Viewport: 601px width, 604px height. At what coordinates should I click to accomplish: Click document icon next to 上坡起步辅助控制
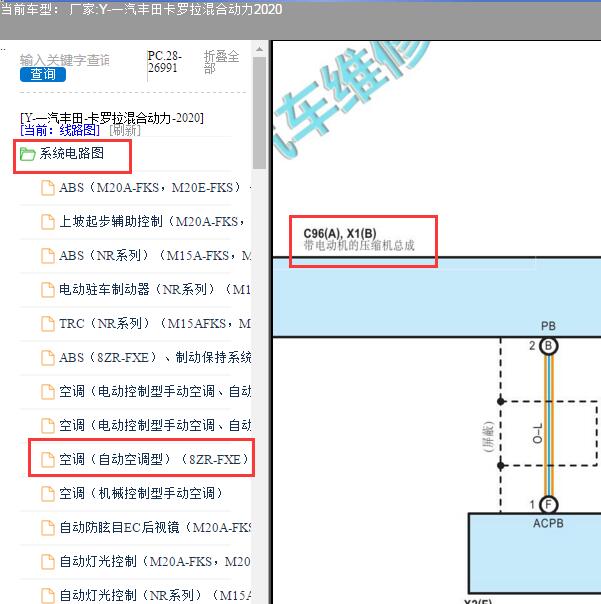pyautogui.click(x=48, y=222)
